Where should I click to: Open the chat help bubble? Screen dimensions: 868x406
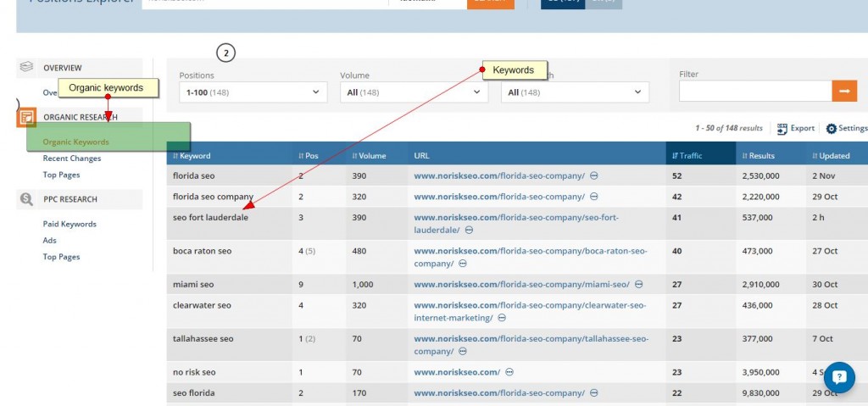pyautogui.click(x=839, y=377)
